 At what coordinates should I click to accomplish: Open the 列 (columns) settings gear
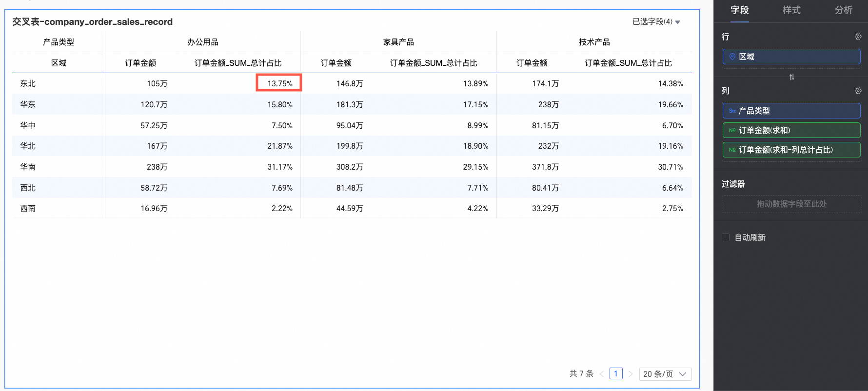[858, 91]
